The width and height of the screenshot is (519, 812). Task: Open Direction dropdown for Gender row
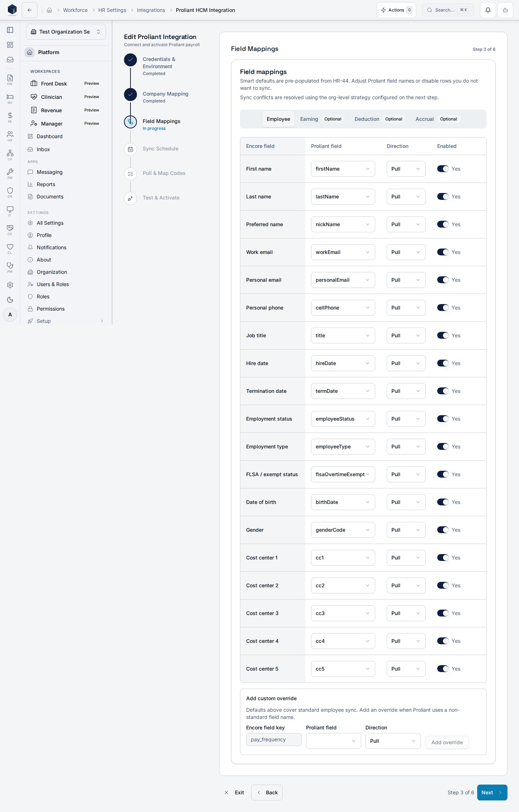pos(406,530)
